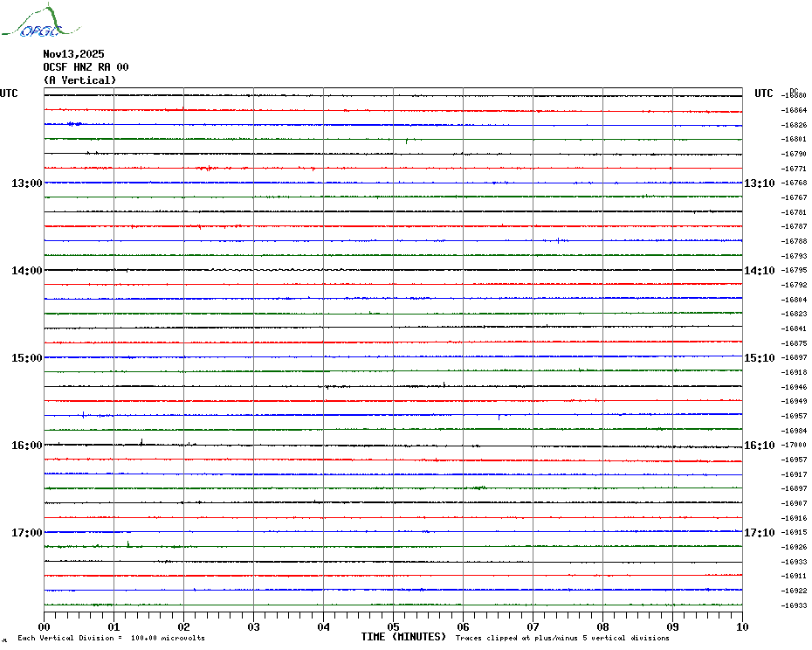Viewport: 812px width, 650px height.
Task: Click the DC offset value '-17000'
Action: (x=794, y=446)
